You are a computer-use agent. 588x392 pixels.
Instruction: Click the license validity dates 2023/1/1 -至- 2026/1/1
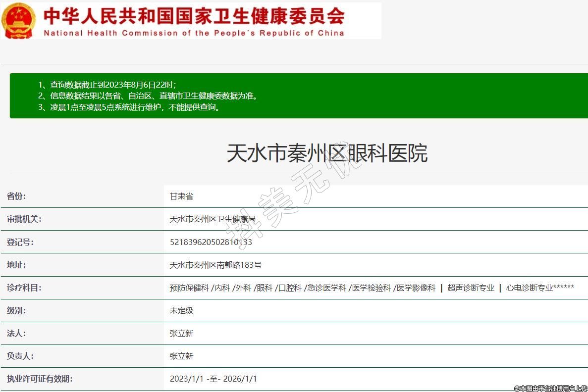pyautogui.click(x=213, y=379)
